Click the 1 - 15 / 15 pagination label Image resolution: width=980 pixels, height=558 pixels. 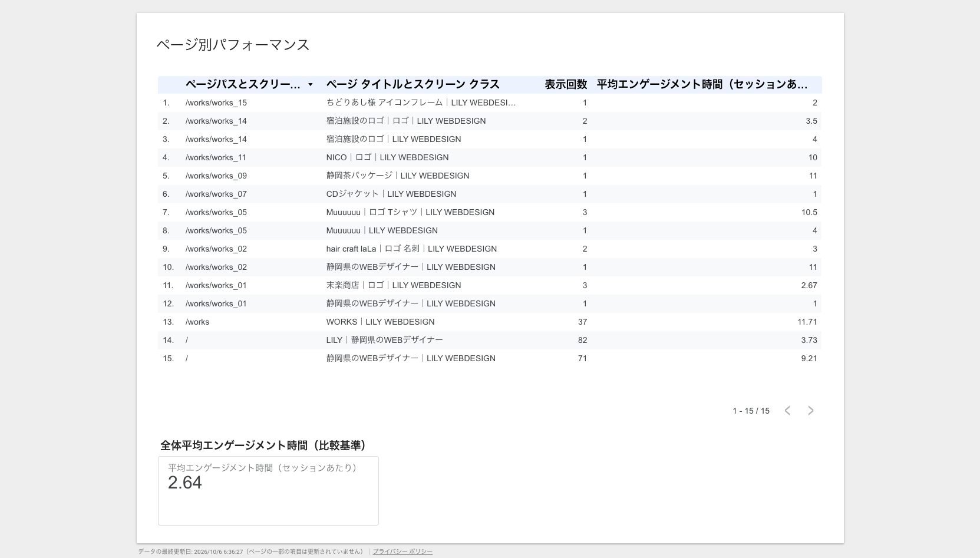tap(751, 411)
